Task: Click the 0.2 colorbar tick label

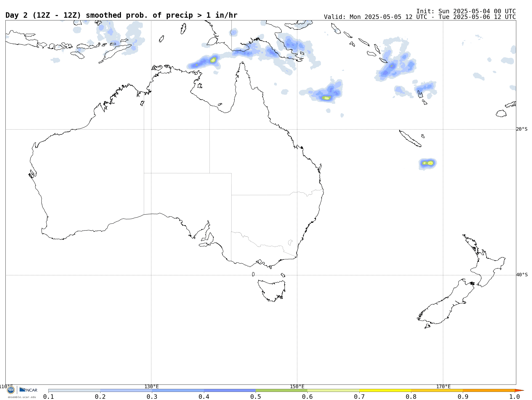Action: click(100, 397)
